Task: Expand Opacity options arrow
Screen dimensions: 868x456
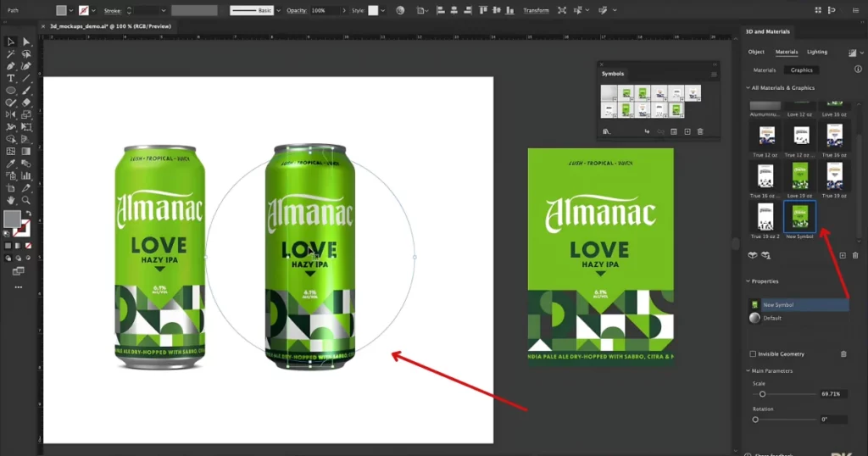Action: tap(344, 10)
